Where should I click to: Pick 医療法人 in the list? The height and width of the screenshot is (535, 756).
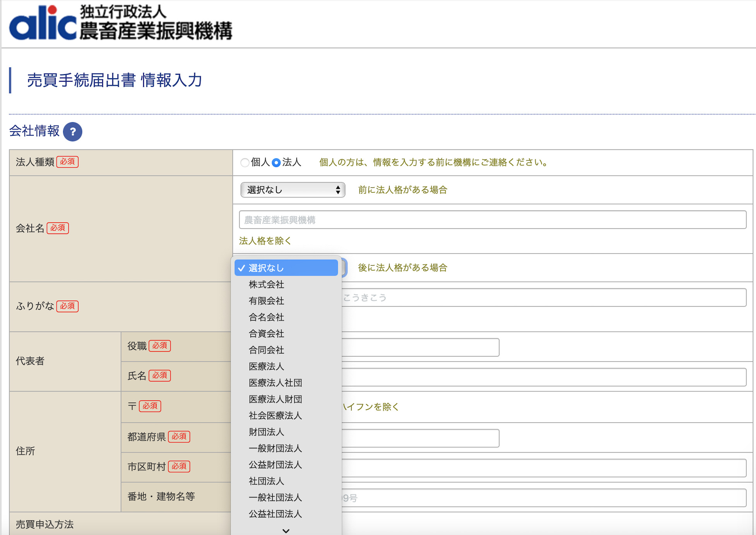286,366
